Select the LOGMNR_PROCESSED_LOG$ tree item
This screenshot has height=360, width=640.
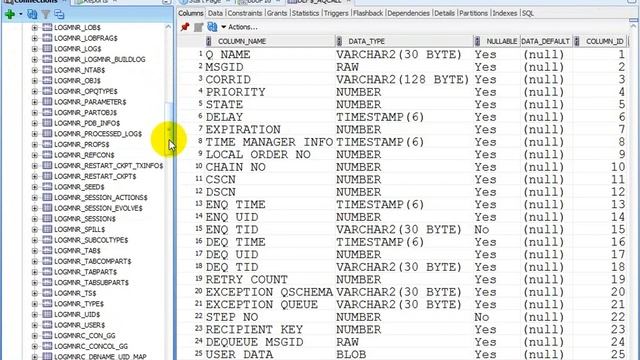pyautogui.click(x=98, y=134)
